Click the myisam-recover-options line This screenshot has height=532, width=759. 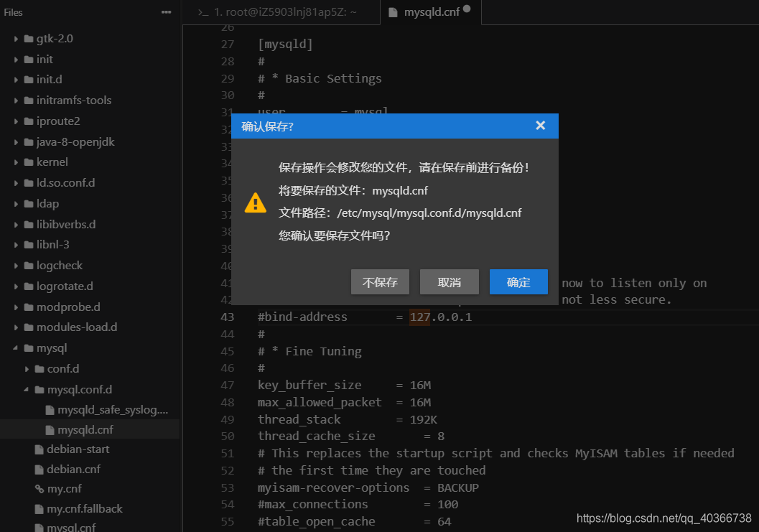tap(368, 487)
